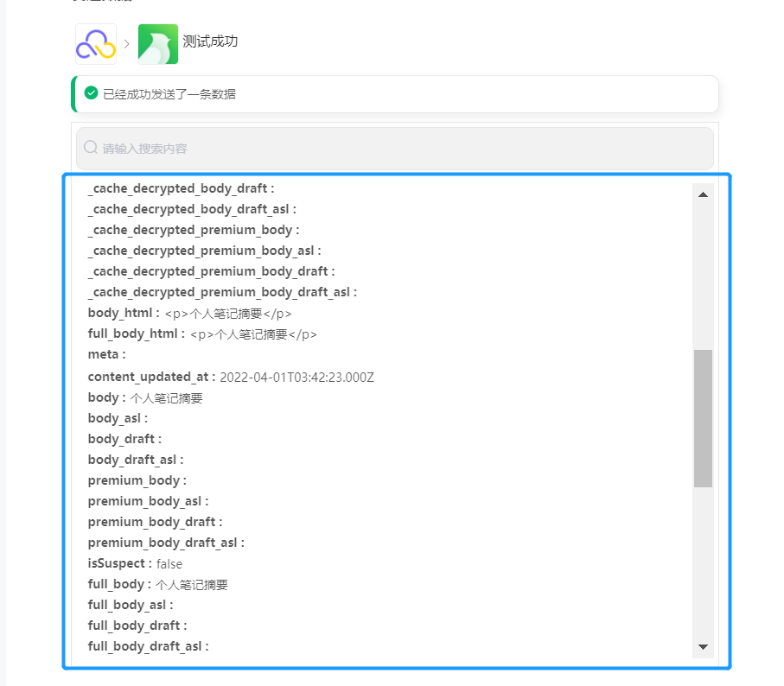This screenshot has width=784, height=686.
Task: Click the body_html value <p>个人笔记摘要</p>
Action: coord(228,314)
